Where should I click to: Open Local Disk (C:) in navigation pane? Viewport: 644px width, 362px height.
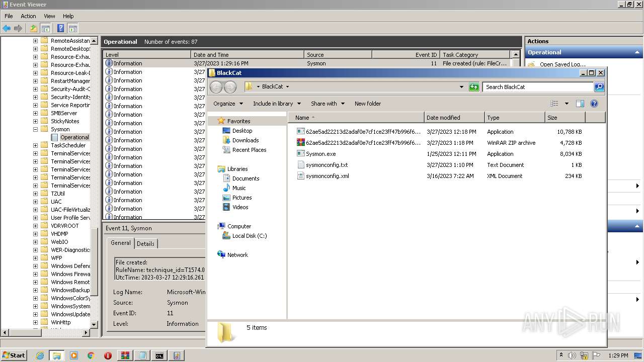click(250, 236)
